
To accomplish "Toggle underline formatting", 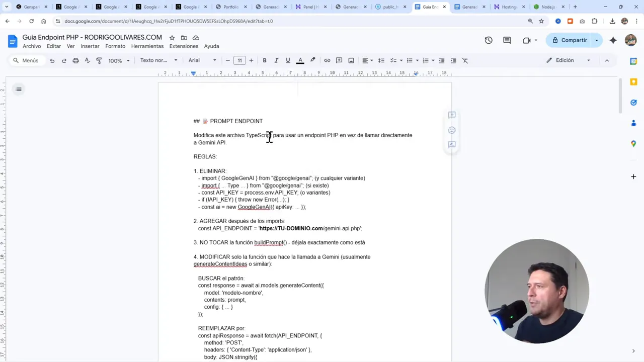I will tap(288, 60).
